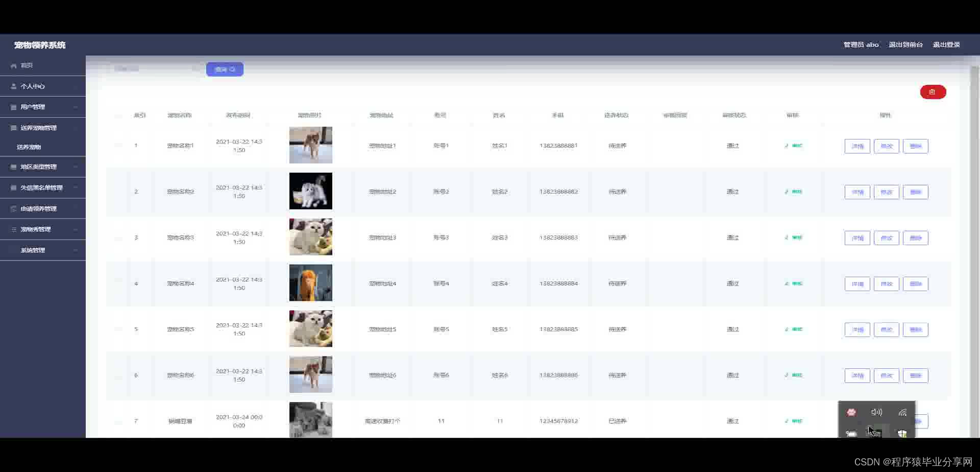This screenshot has height=472, width=980.
Task: Click the search input field beside 查询
Action: (156, 69)
